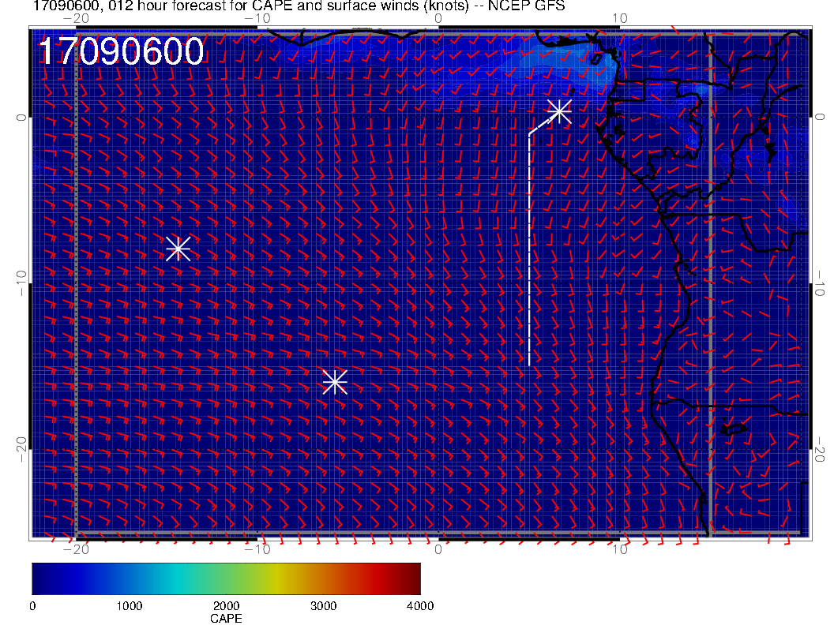Viewport: 834px width, 644px height.
Task: Click the 1000 tick label on the colorbar
Action: tap(129, 606)
